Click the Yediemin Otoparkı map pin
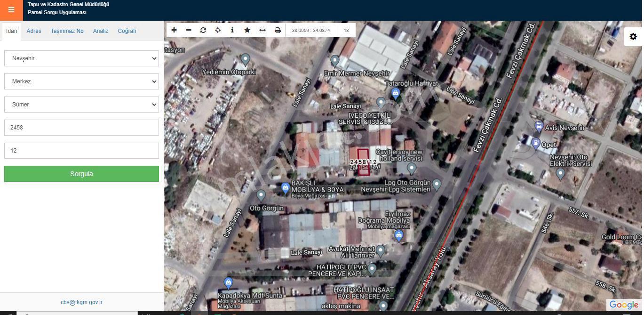This screenshot has width=644, height=315. point(245,59)
